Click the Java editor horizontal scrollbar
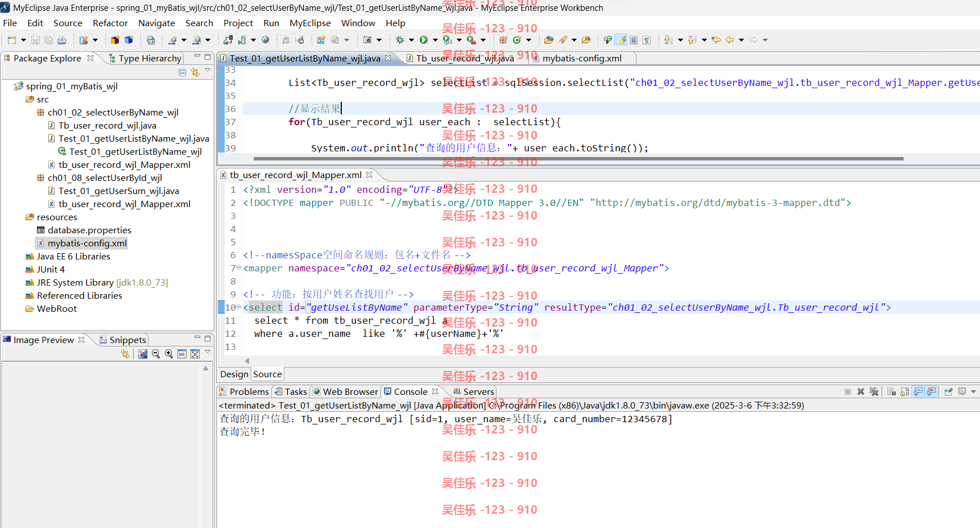The width and height of the screenshot is (980, 528). (578, 159)
